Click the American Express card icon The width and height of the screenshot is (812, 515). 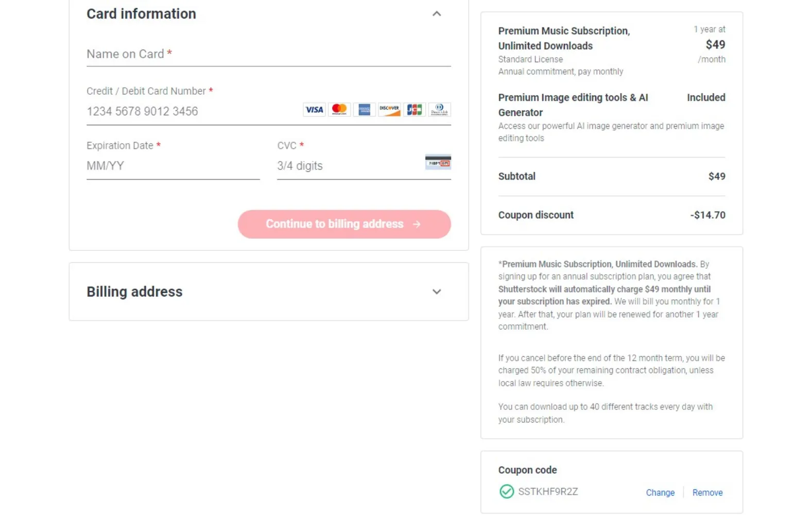coord(364,110)
